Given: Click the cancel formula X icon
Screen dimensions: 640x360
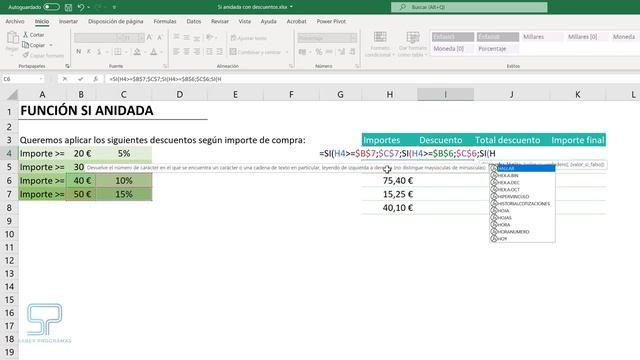Looking at the screenshot, I should click(x=64, y=79).
